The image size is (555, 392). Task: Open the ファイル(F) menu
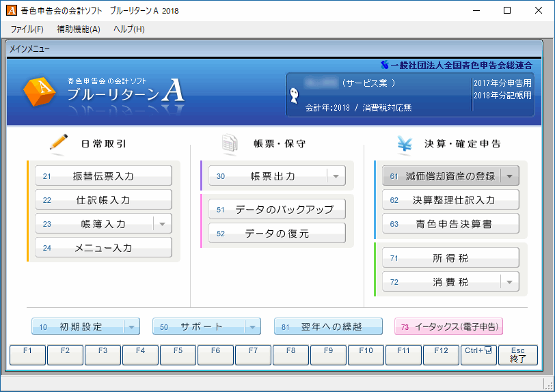coord(27,29)
